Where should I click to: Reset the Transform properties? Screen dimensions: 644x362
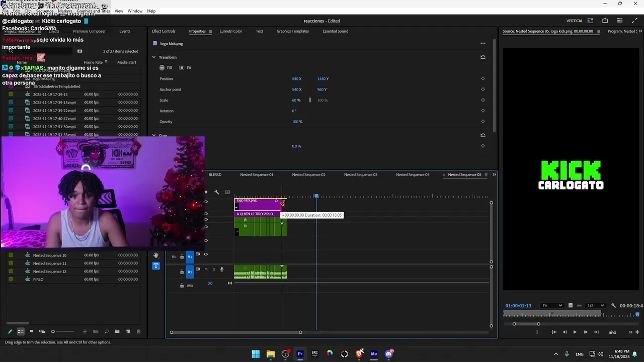482,57
